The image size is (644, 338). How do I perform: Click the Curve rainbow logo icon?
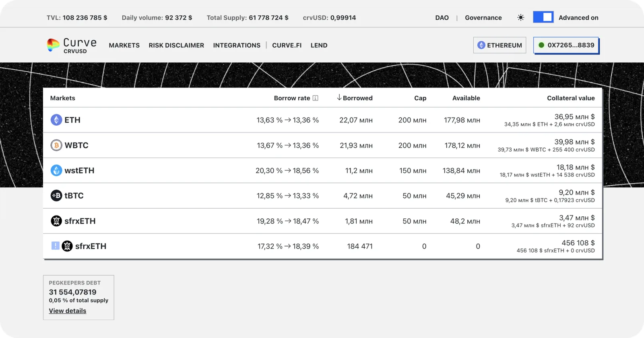[x=53, y=45]
